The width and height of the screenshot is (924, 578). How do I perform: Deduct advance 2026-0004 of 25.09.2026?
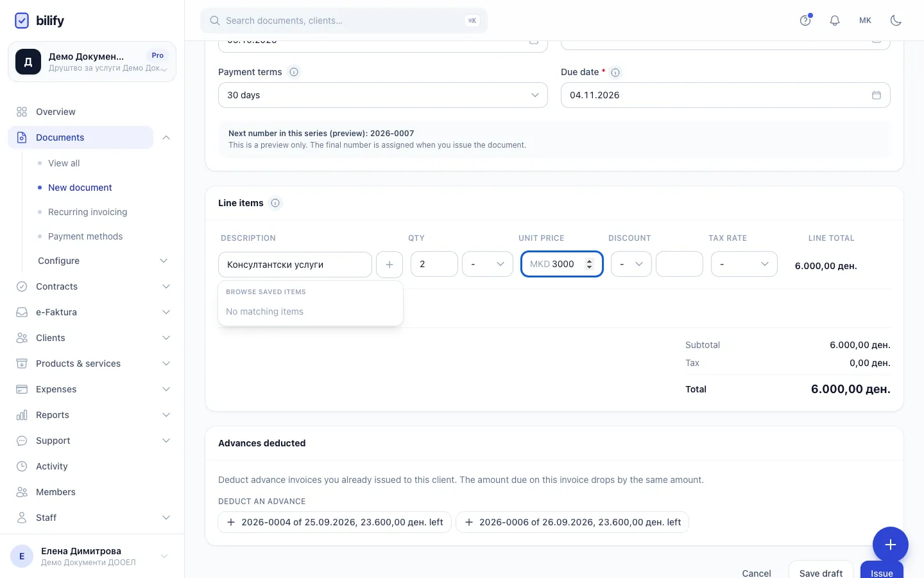335,522
